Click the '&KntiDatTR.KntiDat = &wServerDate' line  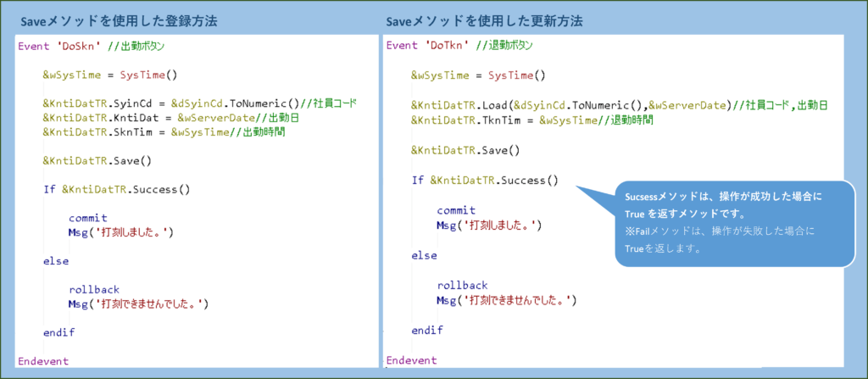(x=171, y=117)
